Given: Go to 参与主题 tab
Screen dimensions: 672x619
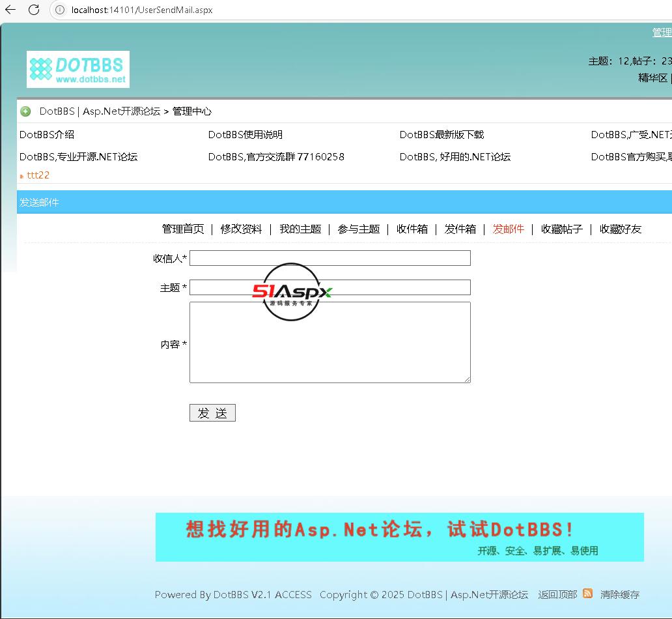Looking at the screenshot, I should pos(359,229).
